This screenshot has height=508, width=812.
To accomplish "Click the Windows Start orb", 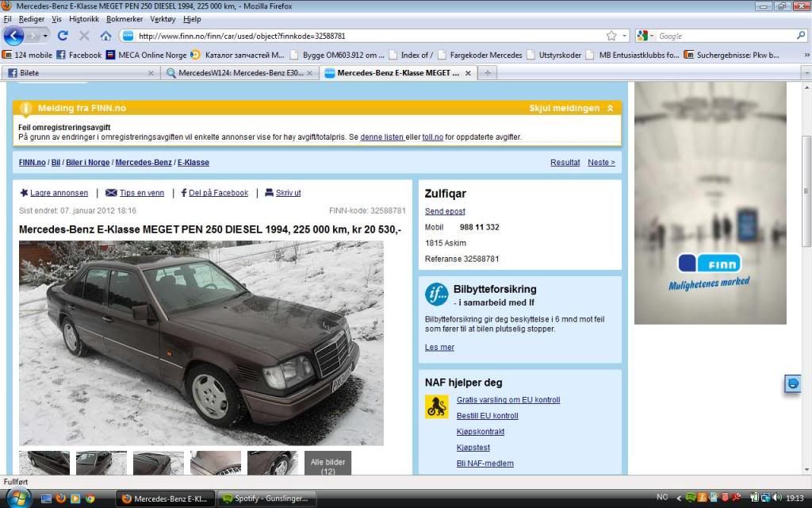I will click(x=17, y=498).
